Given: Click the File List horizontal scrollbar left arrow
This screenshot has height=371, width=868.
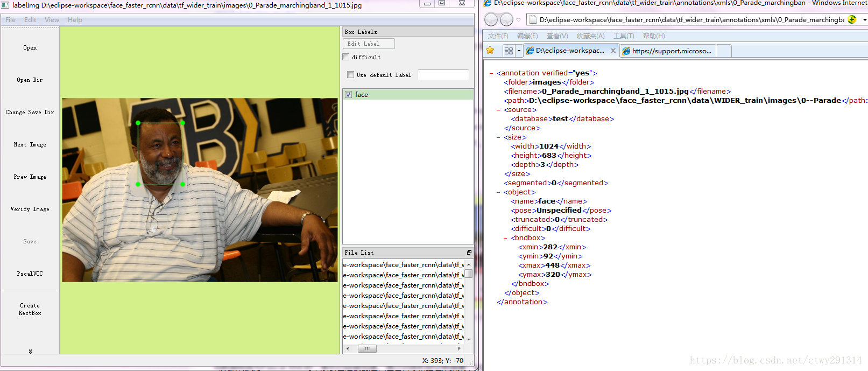Looking at the screenshot, I should tap(348, 348).
